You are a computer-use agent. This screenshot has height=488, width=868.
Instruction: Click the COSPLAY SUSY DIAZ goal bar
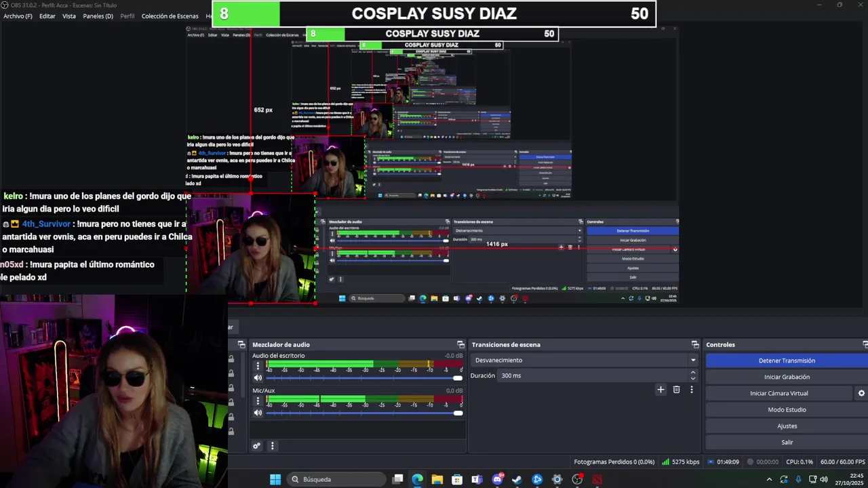[434, 14]
